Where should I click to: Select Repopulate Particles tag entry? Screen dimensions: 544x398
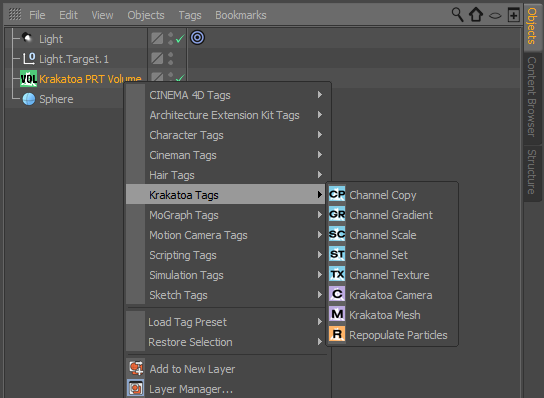392,335
